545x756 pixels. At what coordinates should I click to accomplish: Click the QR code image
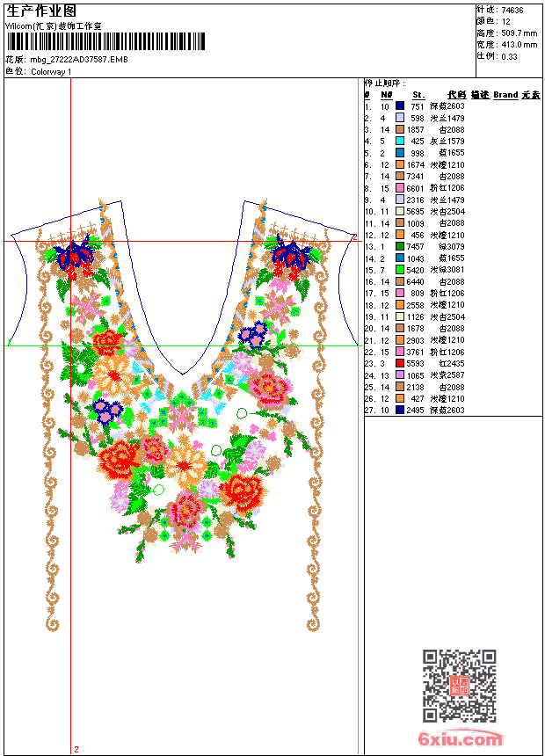point(460,686)
